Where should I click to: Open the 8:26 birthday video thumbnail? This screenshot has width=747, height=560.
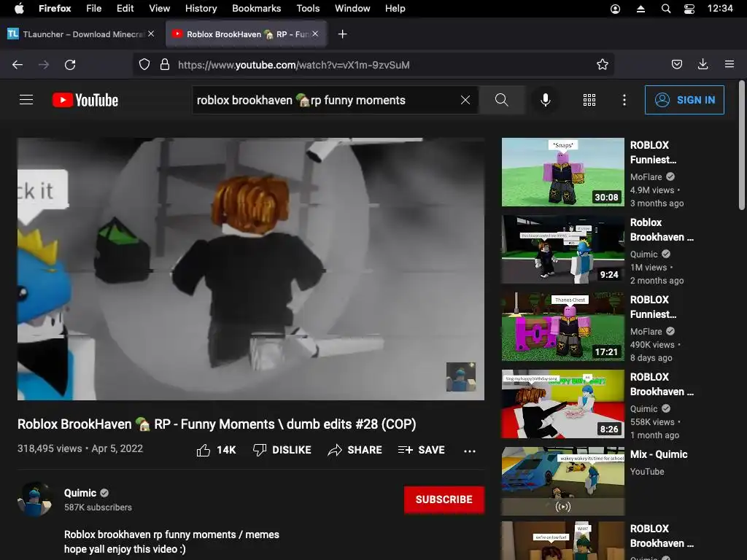pyautogui.click(x=563, y=404)
